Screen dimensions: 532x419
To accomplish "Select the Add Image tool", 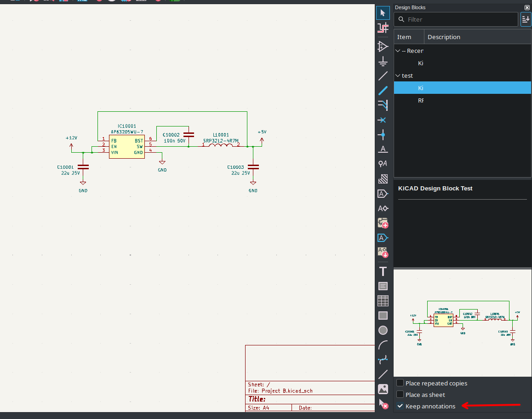I will point(383,389).
